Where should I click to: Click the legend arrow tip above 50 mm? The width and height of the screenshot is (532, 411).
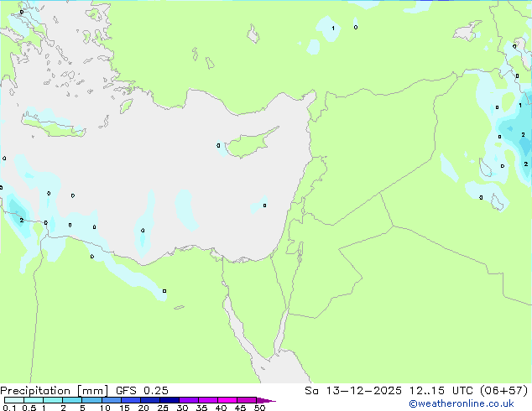266,400
